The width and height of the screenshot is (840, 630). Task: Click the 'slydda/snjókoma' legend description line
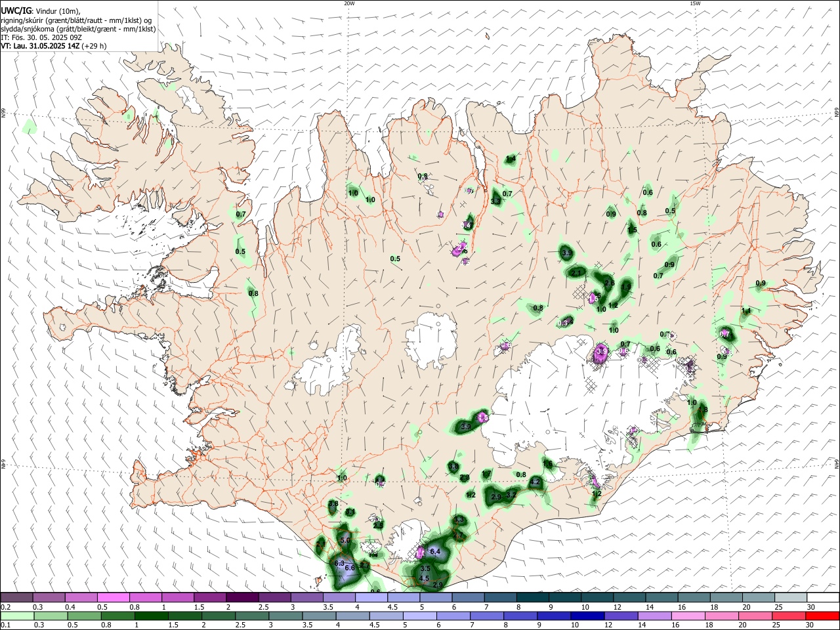[78, 28]
